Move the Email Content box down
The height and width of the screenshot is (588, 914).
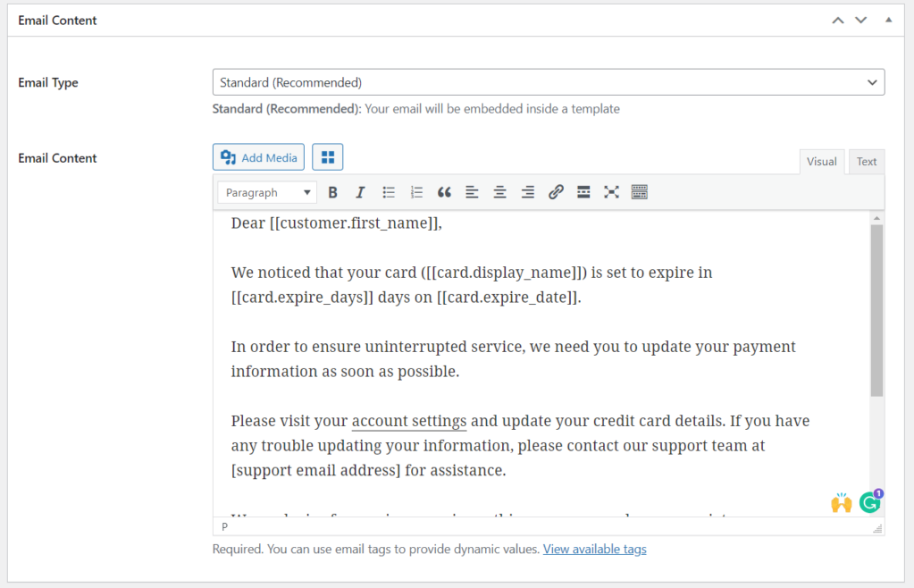(x=860, y=19)
